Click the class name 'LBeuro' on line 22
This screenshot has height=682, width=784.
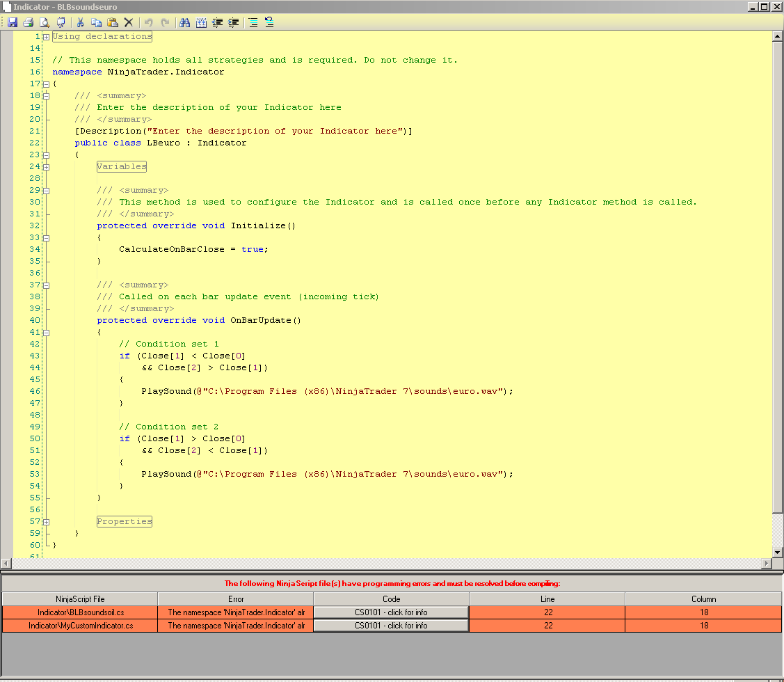pyautogui.click(x=163, y=143)
